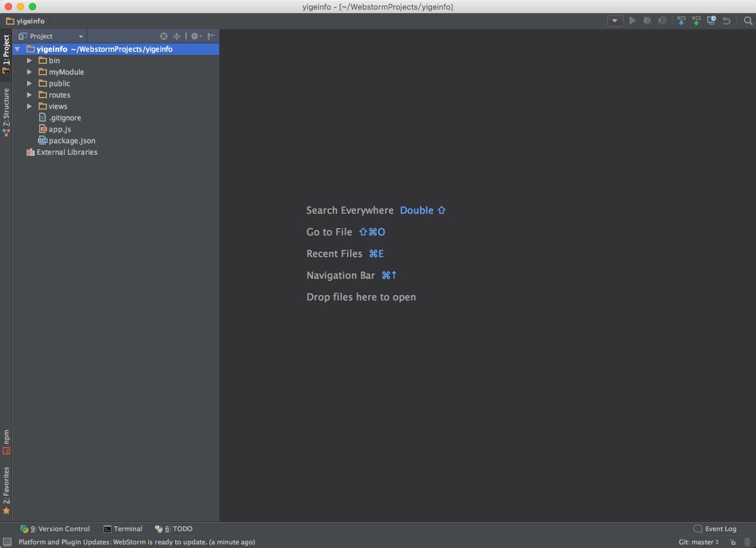Hide the Project panel using the hide icon
This screenshot has height=548, width=756.
click(x=211, y=36)
